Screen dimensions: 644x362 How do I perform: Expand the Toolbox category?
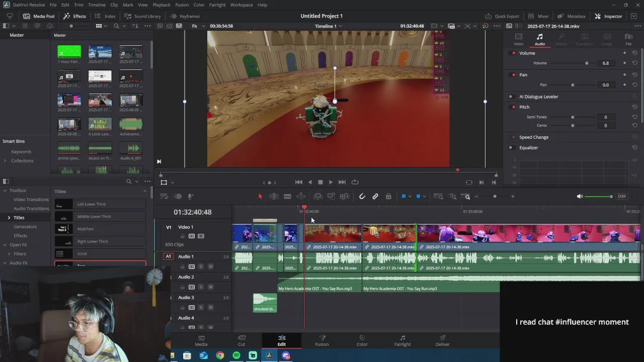pyautogui.click(x=5, y=191)
